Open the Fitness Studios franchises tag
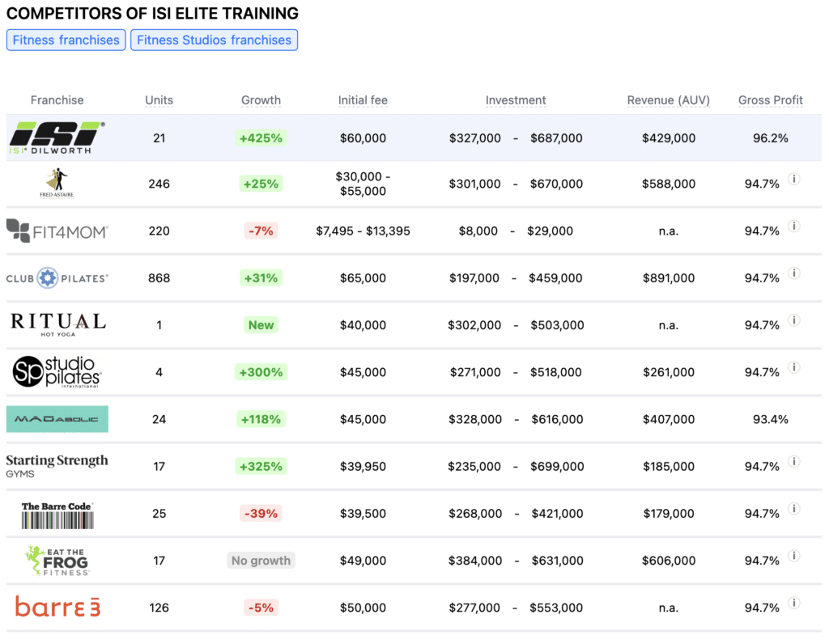The width and height of the screenshot is (829, 644). point(214,40)
